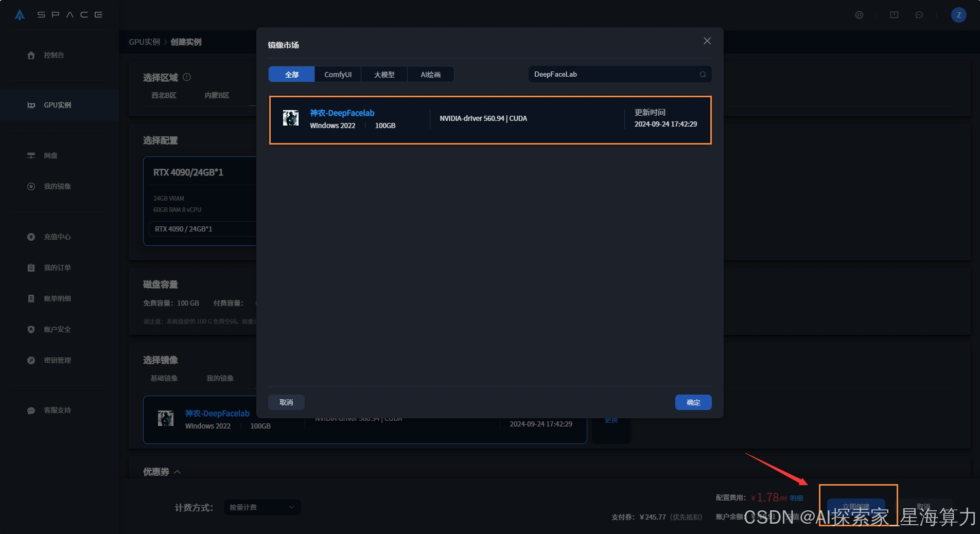Image resolution: width=980 pixels, height=534 pixels.
Task: Open the documentation book icon in top bar
Action: tap(894, 15)
